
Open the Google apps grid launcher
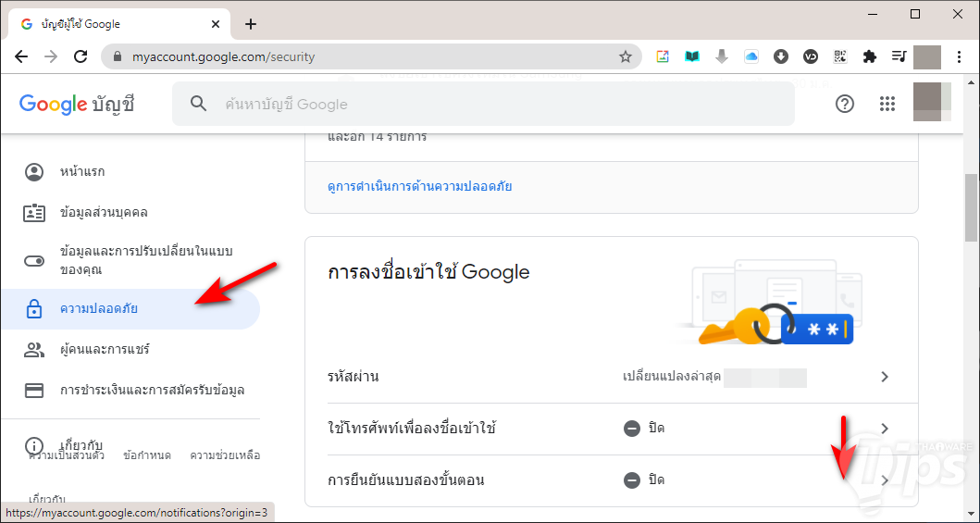pyautogui.click(x=887, y=104)
